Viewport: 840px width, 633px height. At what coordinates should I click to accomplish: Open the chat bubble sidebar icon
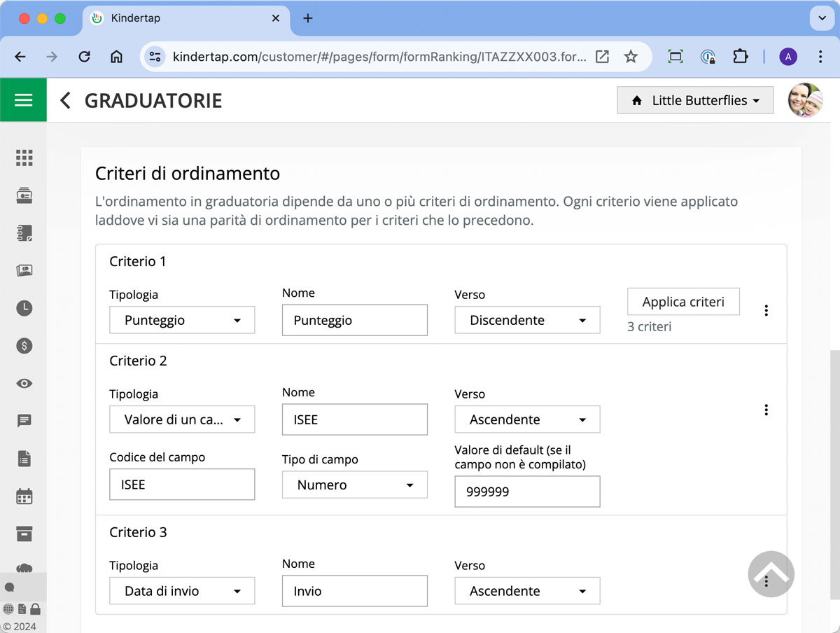[24, 421]
